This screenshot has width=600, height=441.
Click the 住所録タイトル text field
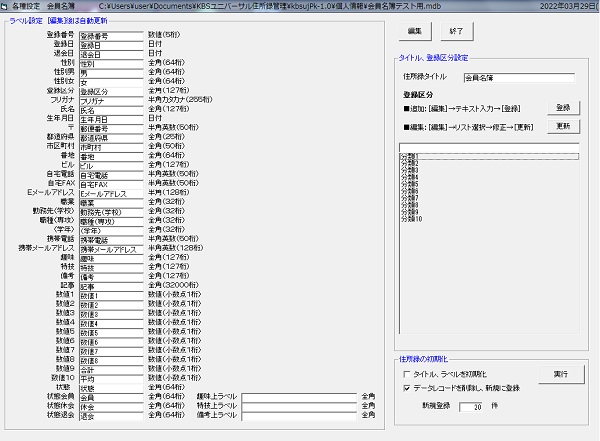(x=519, y=76)
